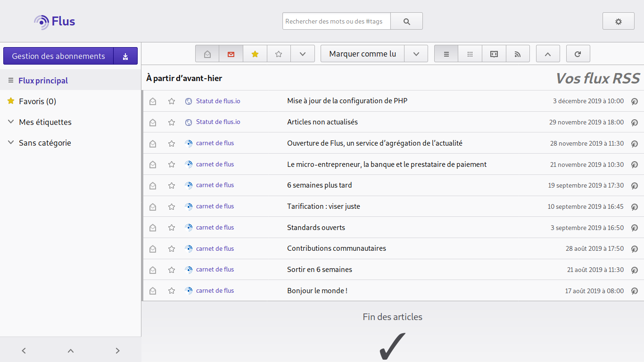This screenshot has width=644, height=362.
Task: Launch search with the magnifier icon
Action: point(406,21)
